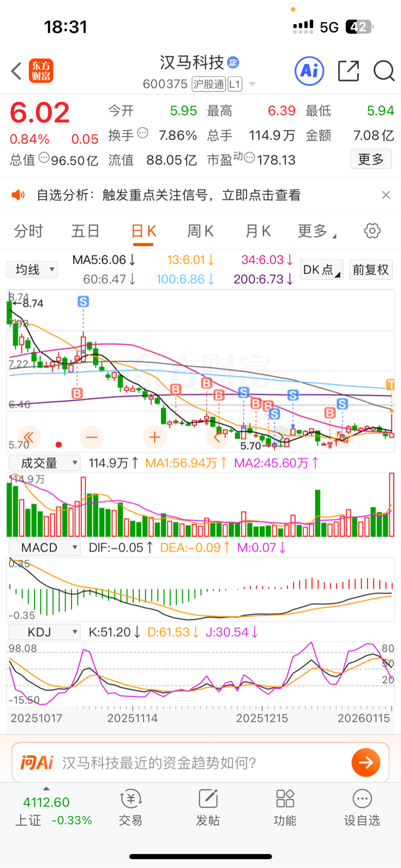
Task: Tap the zoom-out minus button
Action: [92, 437]
